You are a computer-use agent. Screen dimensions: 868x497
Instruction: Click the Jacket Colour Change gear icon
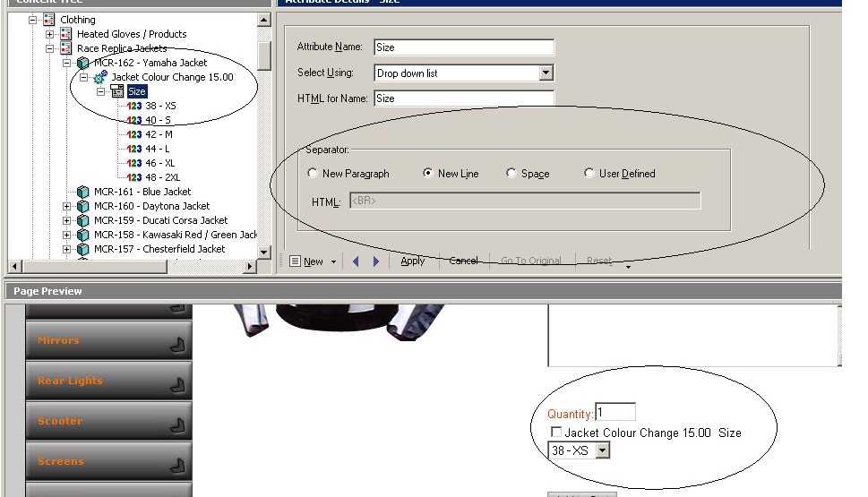[x=99, y=77]
